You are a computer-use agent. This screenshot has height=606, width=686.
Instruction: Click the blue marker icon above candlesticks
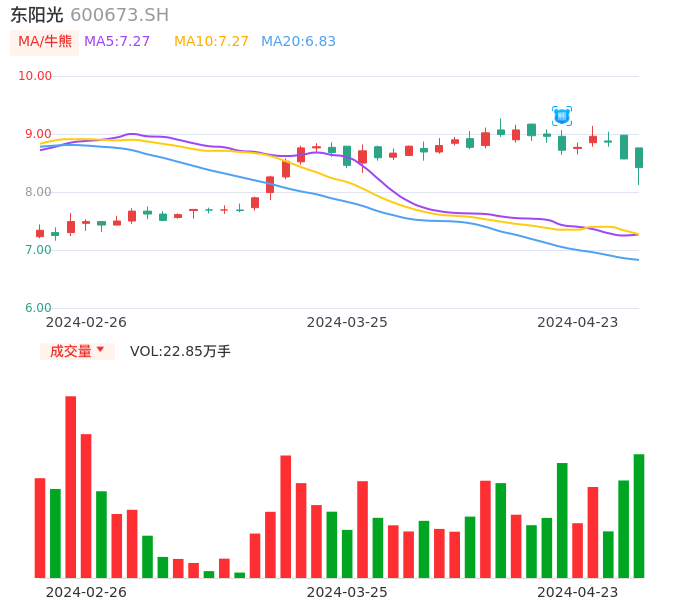pos(562,116)
